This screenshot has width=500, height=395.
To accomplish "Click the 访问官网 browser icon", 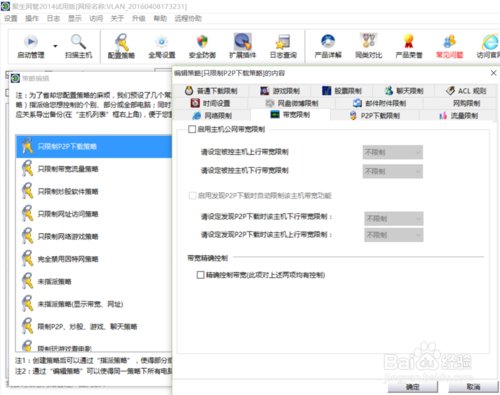I will pyautogui.click(x=490, y=42).
